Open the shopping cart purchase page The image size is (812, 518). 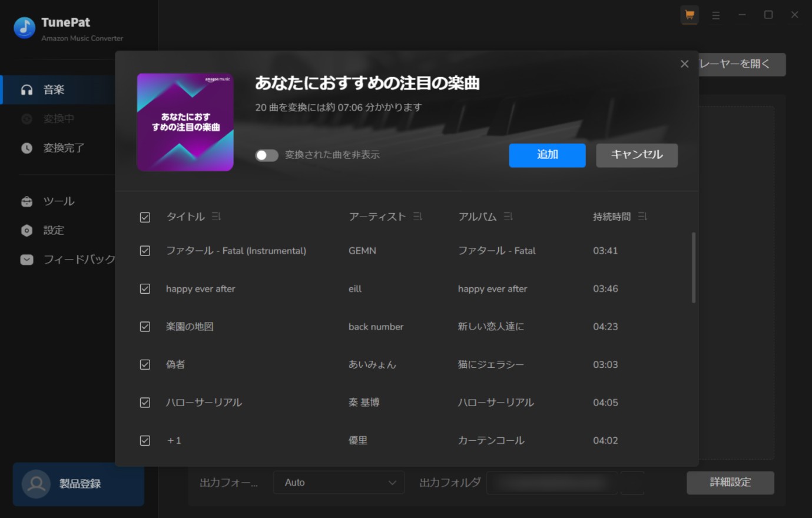coord(689,15)
